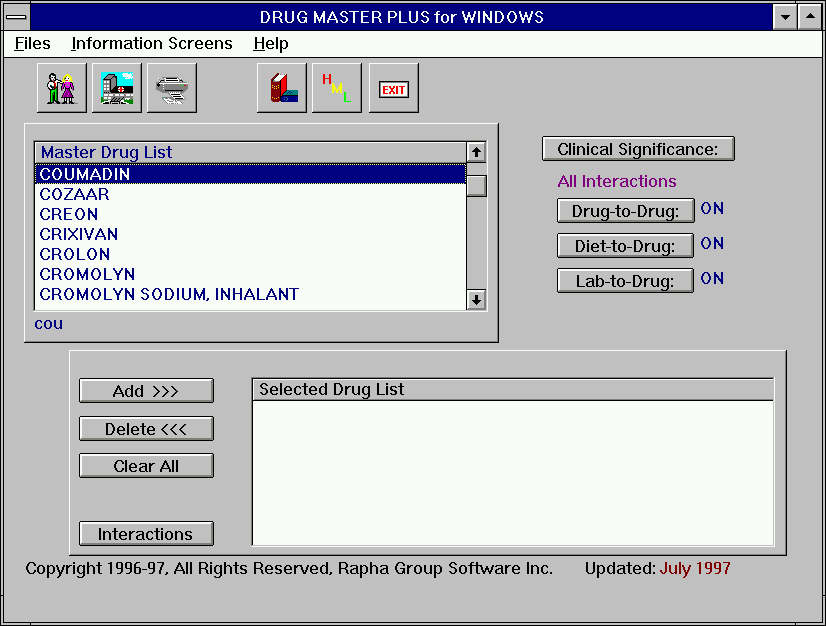Click the Clinical Significance button
The height and width of the screenshot is (626, 826).
click(x=638, y=149)
